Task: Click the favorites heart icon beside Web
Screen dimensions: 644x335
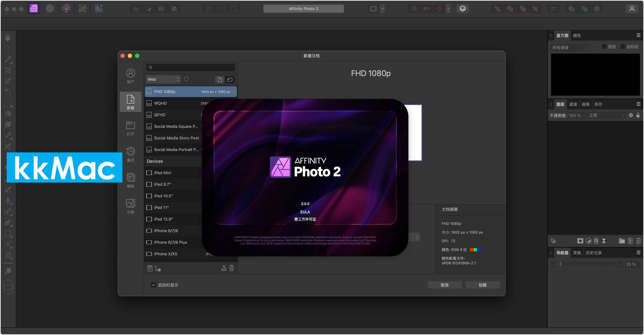Action: click(186, 79)
